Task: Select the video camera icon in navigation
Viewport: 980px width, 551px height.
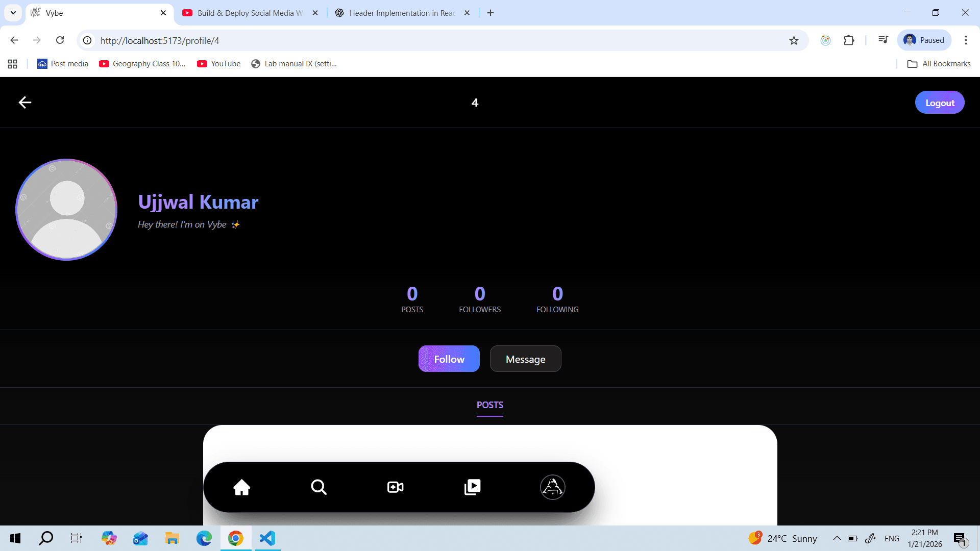Action: (x=395, y=487)
